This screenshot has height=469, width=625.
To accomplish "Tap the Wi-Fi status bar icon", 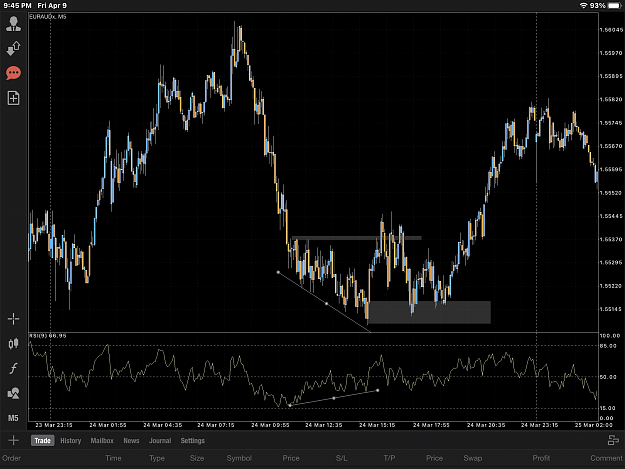I will tap(584, 6).
